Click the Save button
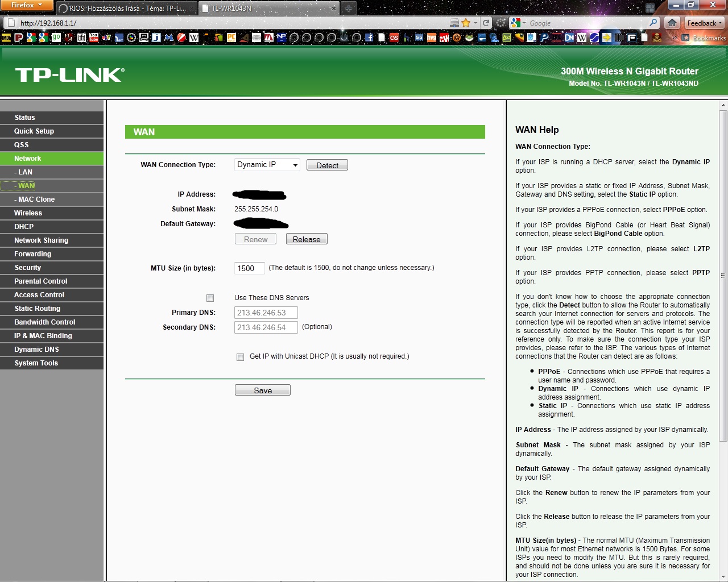Viewport: 728px width, 582px height. tap(263, 390)
